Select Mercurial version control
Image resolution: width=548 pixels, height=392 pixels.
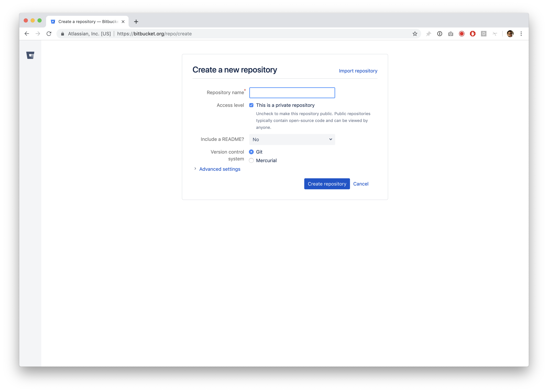tap(251, 160)
